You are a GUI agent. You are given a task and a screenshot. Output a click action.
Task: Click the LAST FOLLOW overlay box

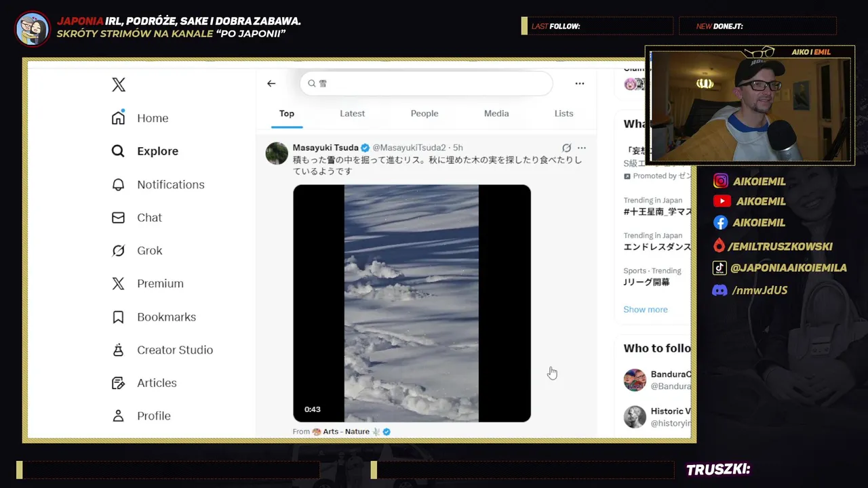(x=597, y=26)
